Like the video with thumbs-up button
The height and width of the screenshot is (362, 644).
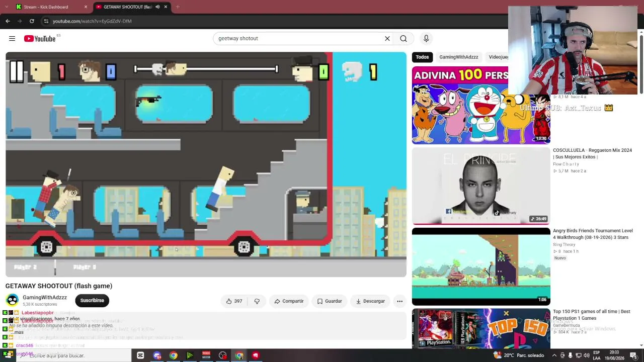coord(234,301)
